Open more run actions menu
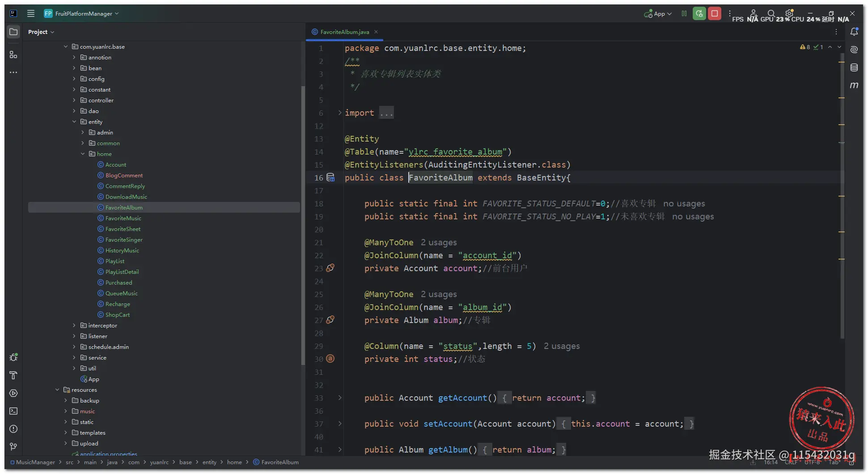 coord(730,13)
